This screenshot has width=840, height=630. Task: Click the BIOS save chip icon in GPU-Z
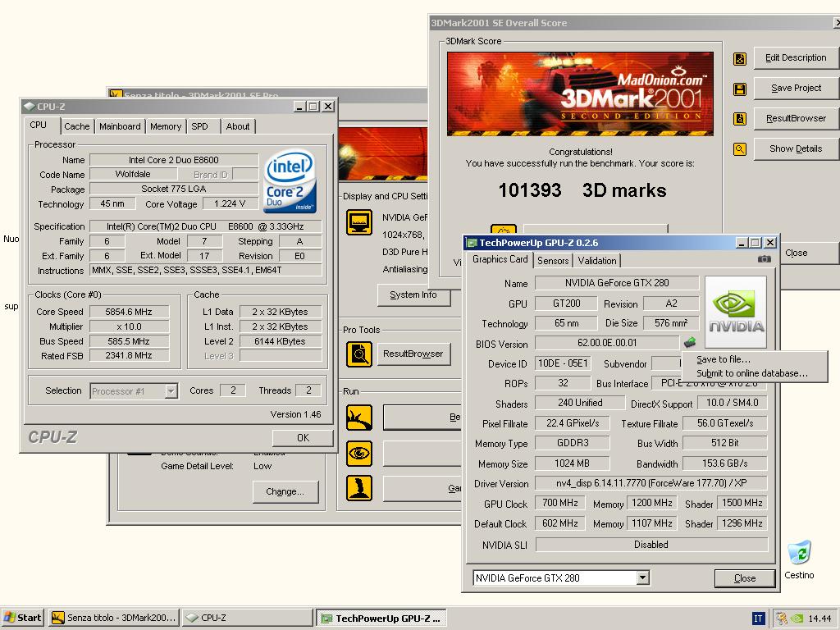tap(689, 342)
